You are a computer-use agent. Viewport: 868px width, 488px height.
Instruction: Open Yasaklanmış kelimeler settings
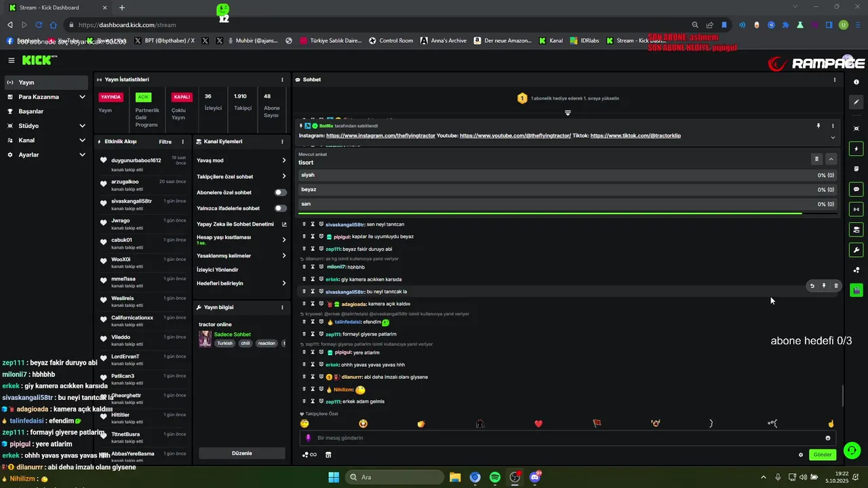[x=241, y=256]
